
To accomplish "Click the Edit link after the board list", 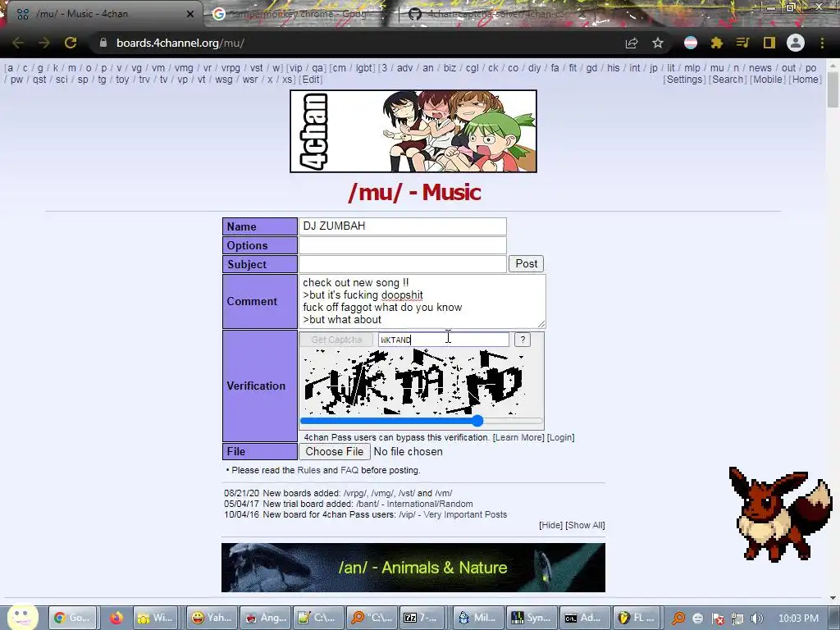I will point(311,80).
